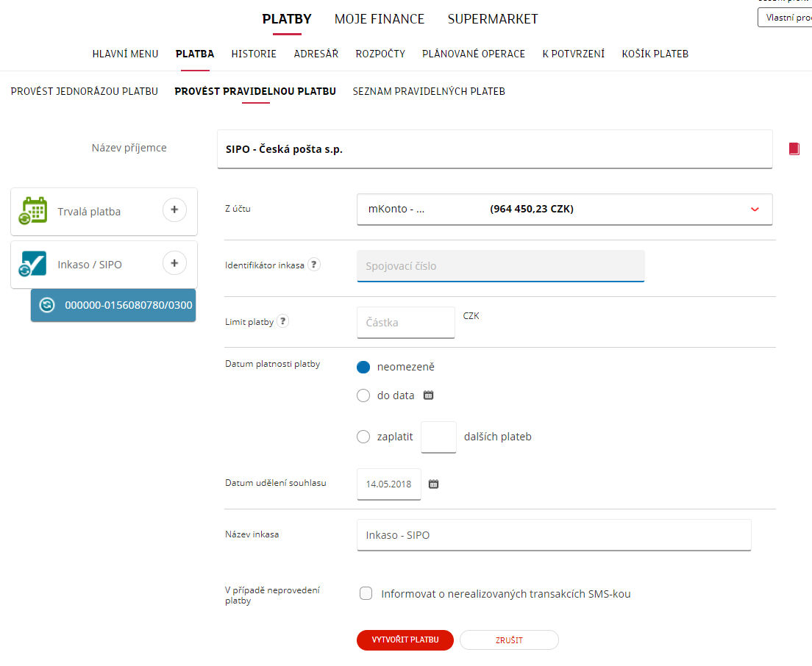This screenshot has height=666, width=812.
Task: Click the plus button next to Inkaso / SIPO
Action: point(174,263)
